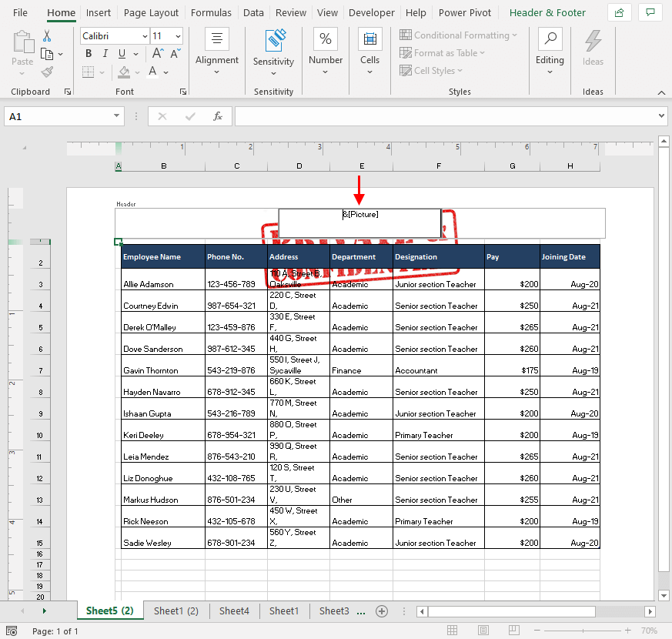Open the Calibri font name dropdown

point(146,35)
